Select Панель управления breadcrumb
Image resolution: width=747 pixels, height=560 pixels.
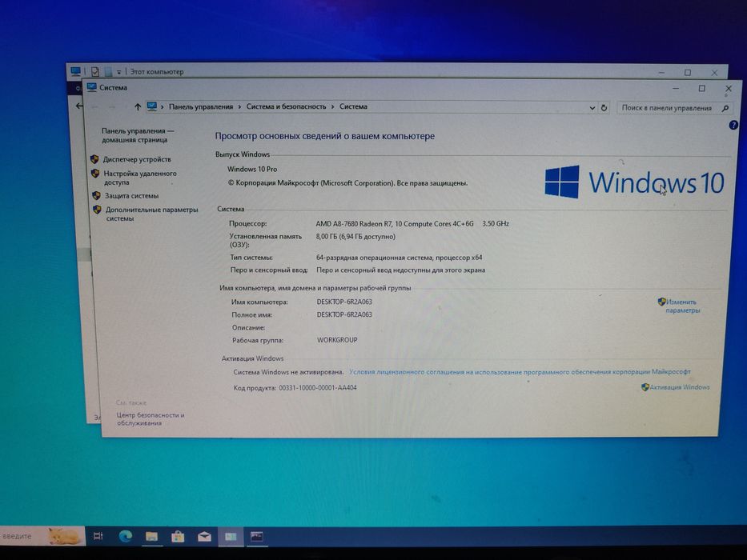pyautogui.click(x=201, y=106)
